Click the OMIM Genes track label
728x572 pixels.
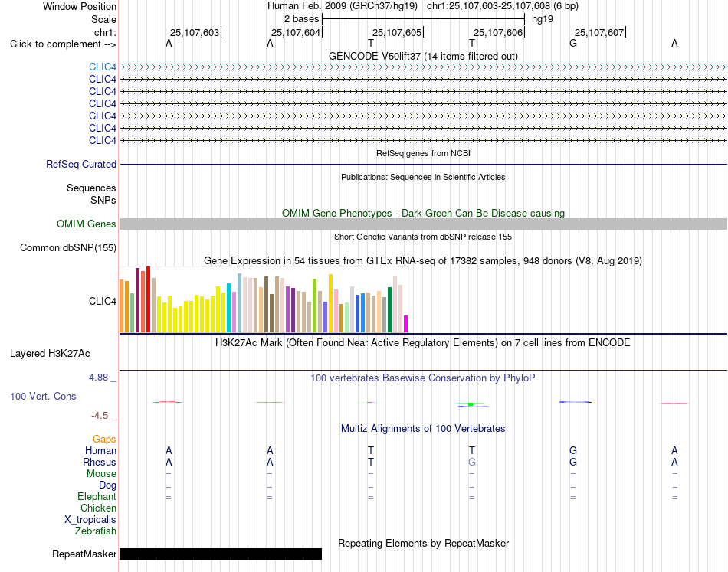click(x=87, y=224)
